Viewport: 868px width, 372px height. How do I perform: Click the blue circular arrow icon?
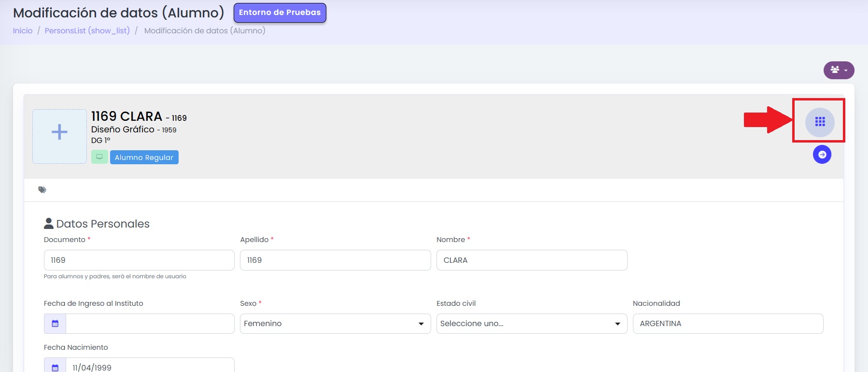coord(822,155)
